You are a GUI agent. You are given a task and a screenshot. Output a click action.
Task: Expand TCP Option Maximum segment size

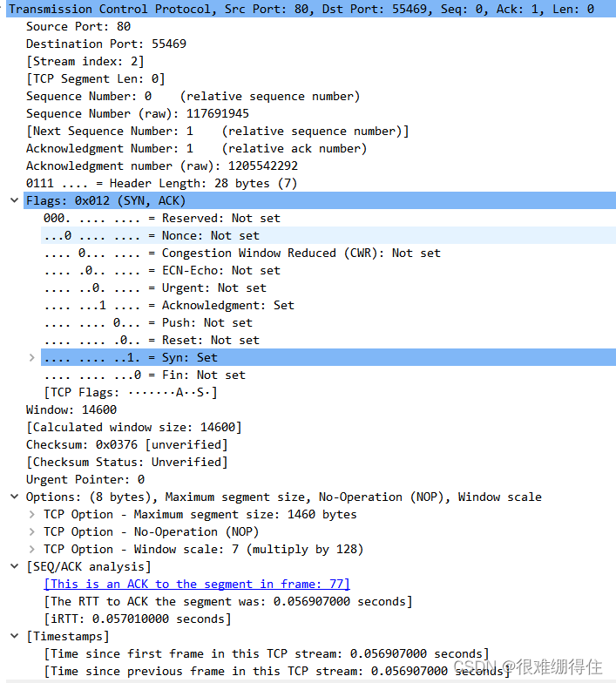[31, 514]
